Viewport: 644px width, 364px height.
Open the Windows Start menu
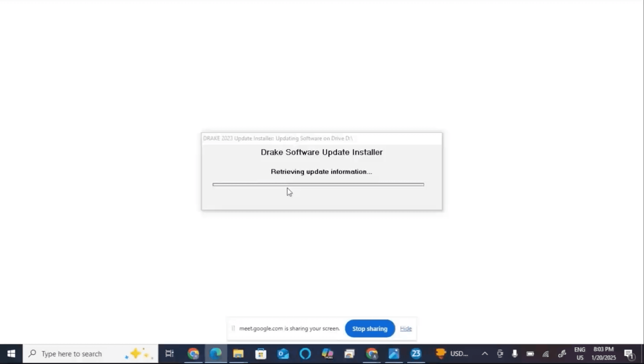click(x=11, y=353)
